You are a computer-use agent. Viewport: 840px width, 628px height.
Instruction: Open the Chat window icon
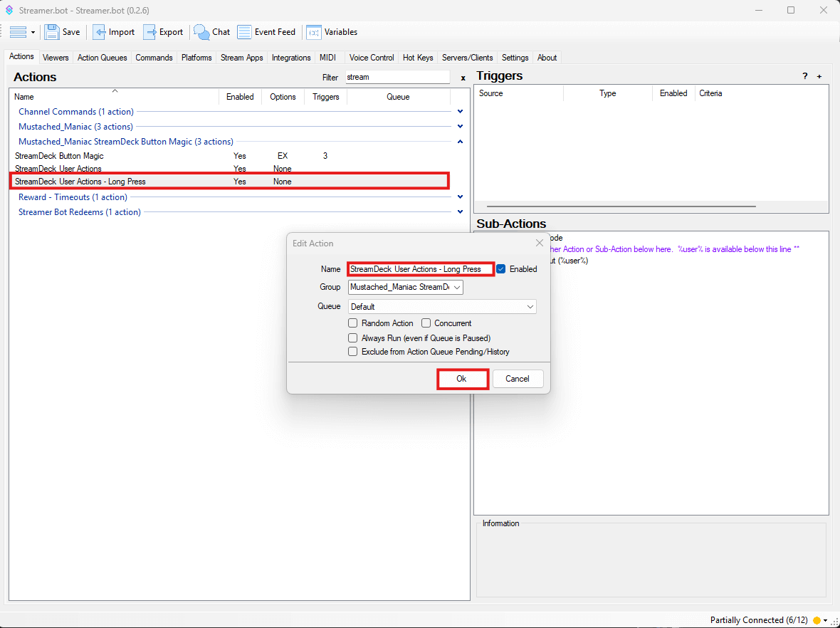click(x=202, y=32)
